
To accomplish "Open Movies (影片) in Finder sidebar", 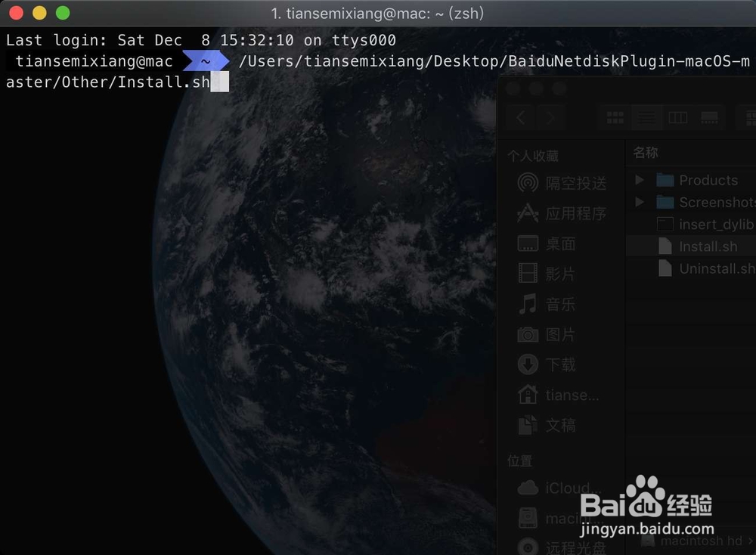I will coord(547,274).
